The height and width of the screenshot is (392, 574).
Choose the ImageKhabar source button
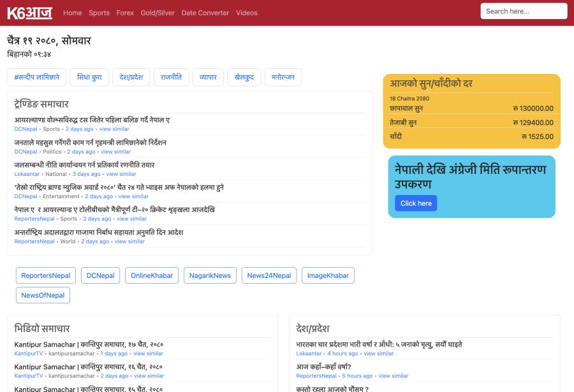click(328, 275)
